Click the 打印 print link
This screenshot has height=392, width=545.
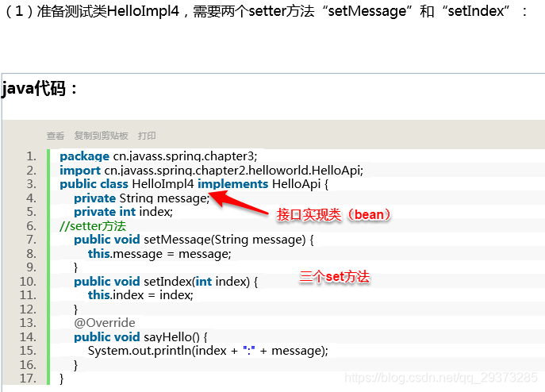point(147,136)
